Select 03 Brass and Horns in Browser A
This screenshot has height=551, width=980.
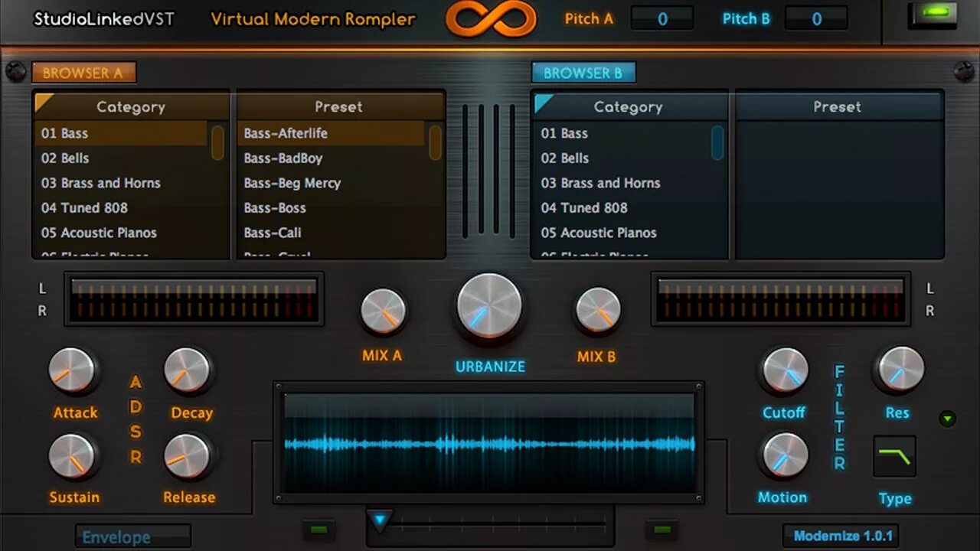pos(121,183)
